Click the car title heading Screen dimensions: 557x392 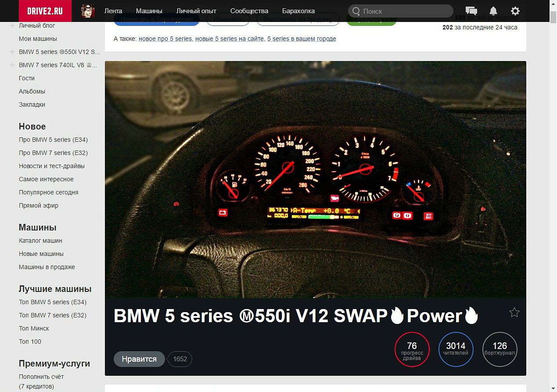pyautogui.click(x=296, y=316)
